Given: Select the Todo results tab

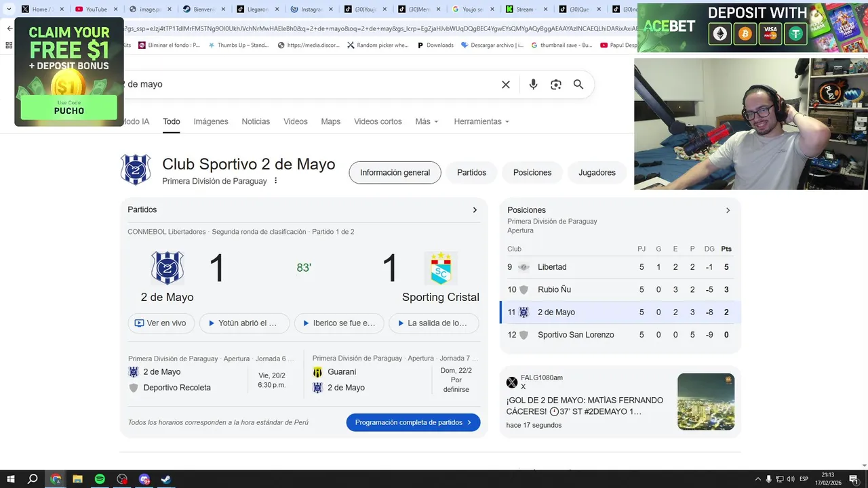Looking at the screenshot, I should 172,121.
